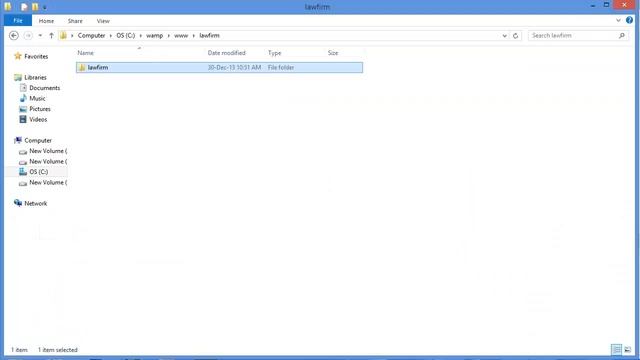The width and height of the screenshot is (640, 360).
Task: Open Favorites in the navigation pane
Action: click(36, 56)
